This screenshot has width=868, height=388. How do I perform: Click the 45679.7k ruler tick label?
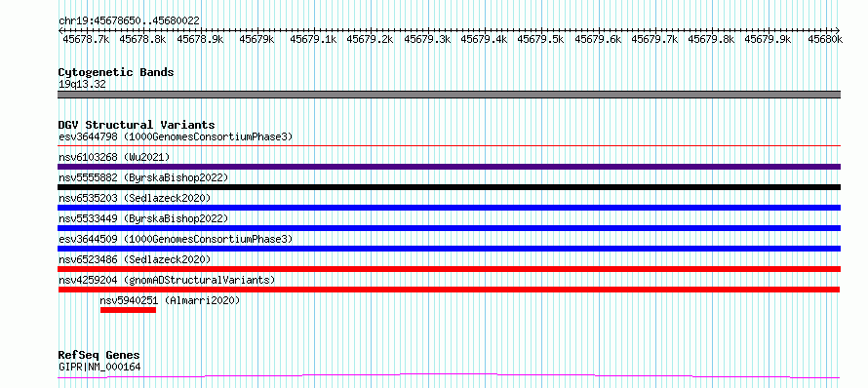point(654,39)
